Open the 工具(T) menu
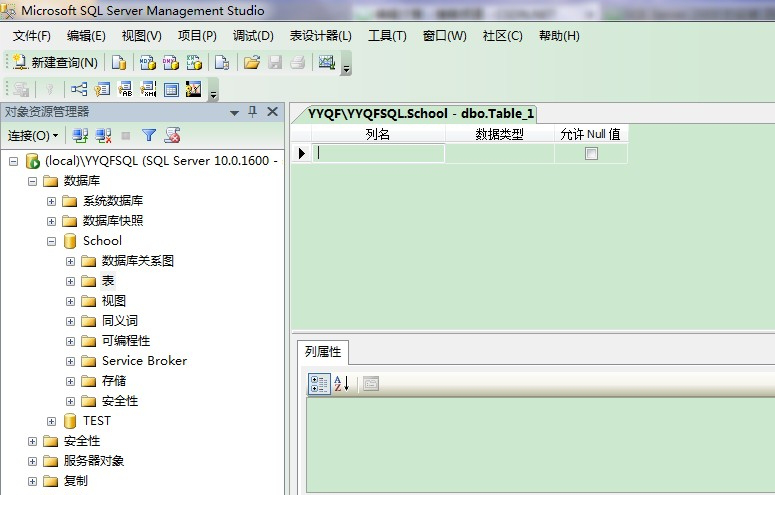 click(x=387, y=36)
